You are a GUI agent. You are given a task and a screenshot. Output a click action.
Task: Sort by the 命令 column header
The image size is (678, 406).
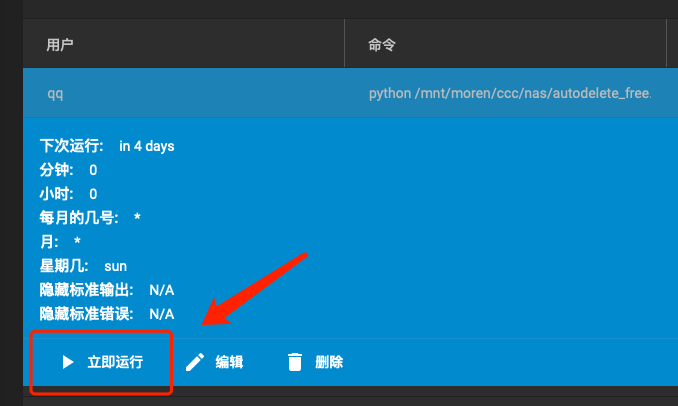pos(382,45)
